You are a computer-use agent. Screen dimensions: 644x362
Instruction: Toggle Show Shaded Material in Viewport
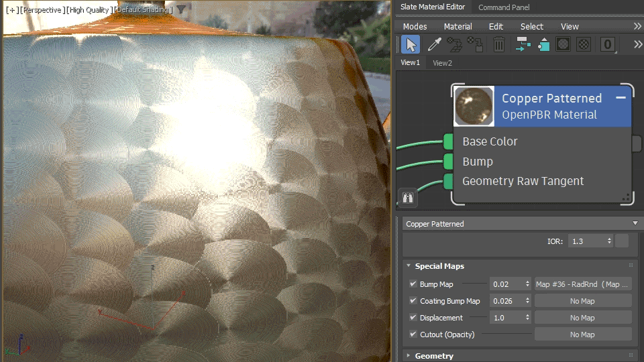tap(563, 44)
